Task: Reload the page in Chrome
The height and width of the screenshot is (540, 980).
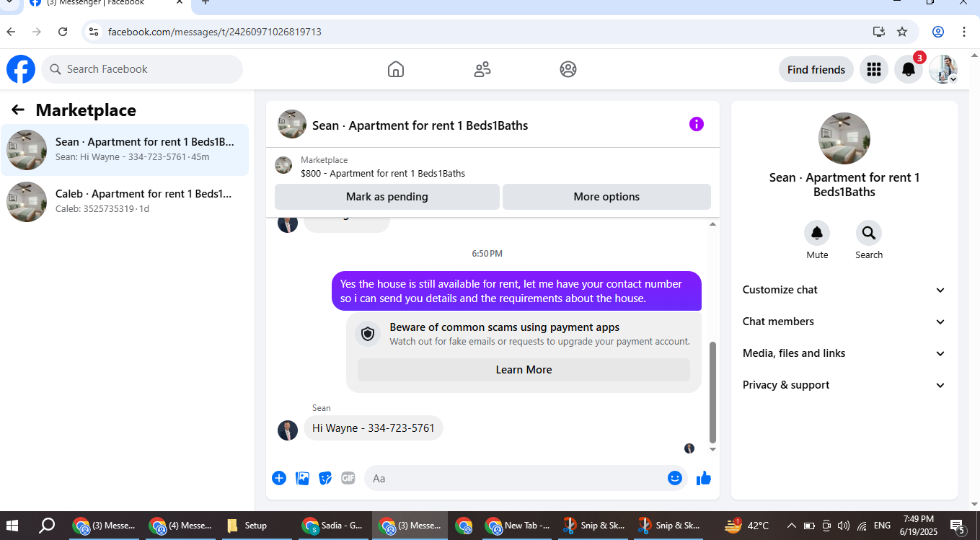Action: coord(63,32)
